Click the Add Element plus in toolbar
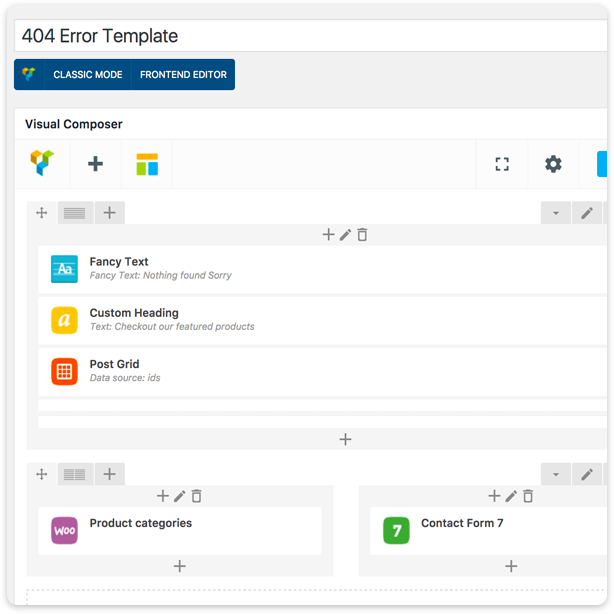This screenshot has height=614, width=614. [x=95, y=164]
